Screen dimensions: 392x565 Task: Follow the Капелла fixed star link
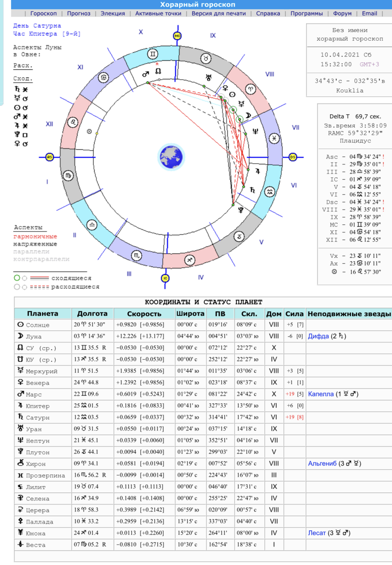pyautogui.click(x=321, y=394)
